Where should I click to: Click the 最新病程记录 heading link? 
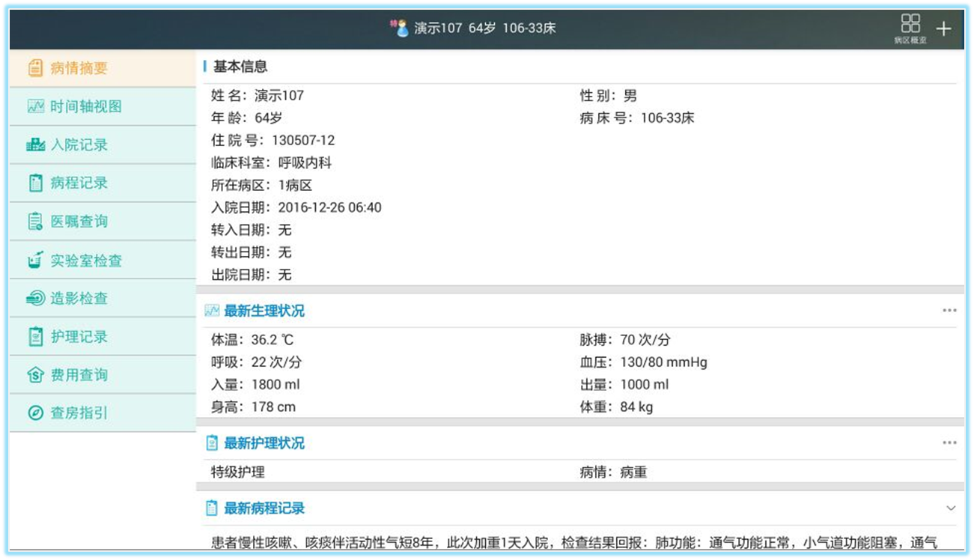click(x=264, y=508)
